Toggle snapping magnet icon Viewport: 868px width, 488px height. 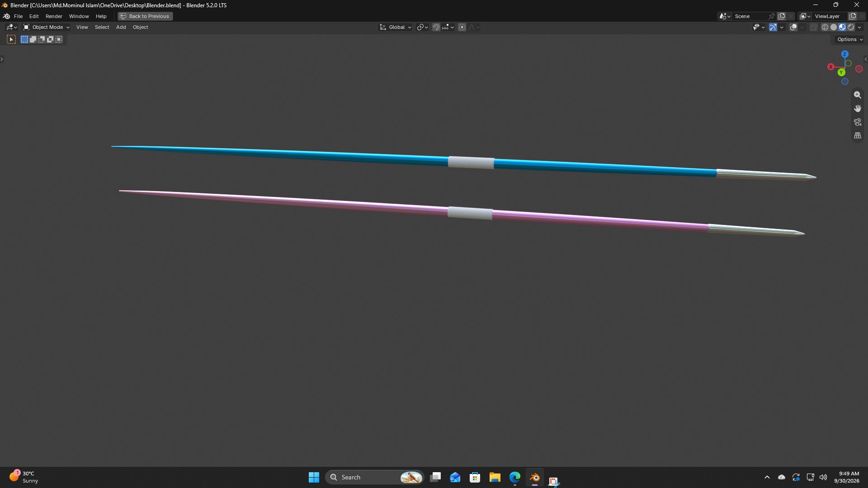tap(436, 27)
